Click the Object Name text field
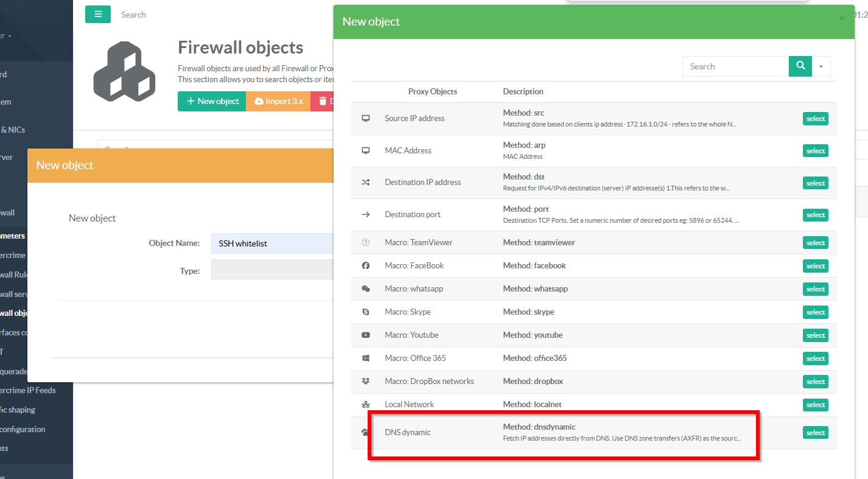The width and height of the screenshot is (868, 479). tap(272, 243)
